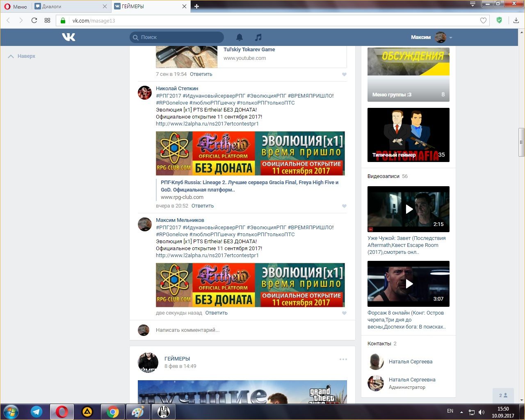This screenshot has height=420, width=525.
Task: Open Максим Мельников's profile
Action: [180, 220]
